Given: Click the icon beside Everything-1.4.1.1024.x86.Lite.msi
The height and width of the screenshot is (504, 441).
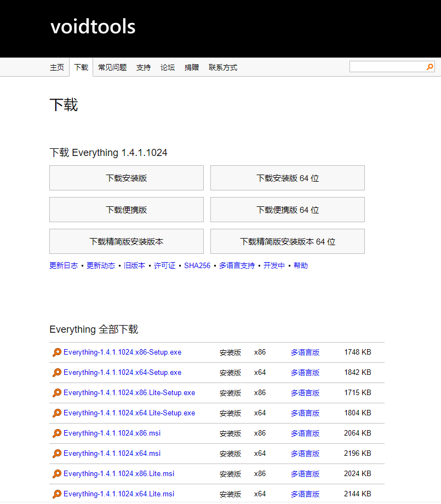Looking at the screenshot, I should [x=57, y=474].
